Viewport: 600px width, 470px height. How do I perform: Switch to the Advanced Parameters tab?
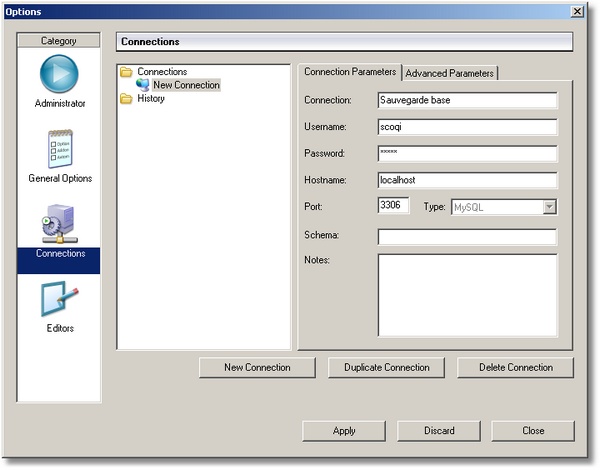click(450, 73)
